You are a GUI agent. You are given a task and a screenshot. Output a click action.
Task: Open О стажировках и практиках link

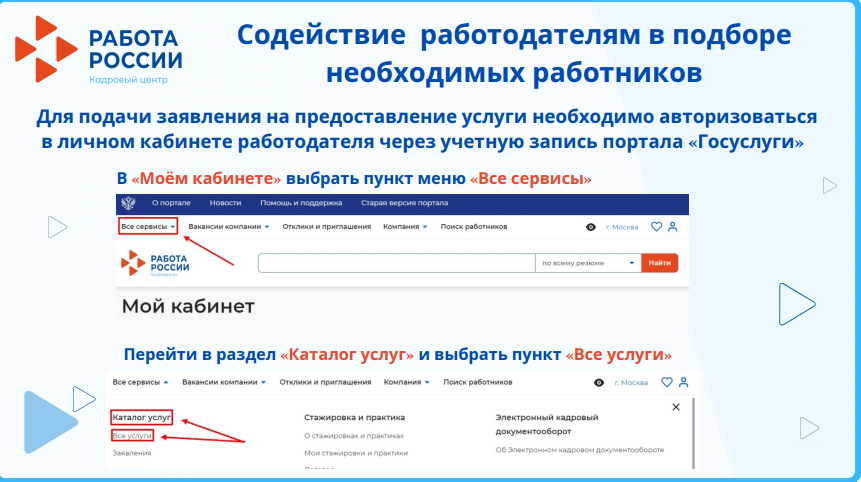point(354,436)
